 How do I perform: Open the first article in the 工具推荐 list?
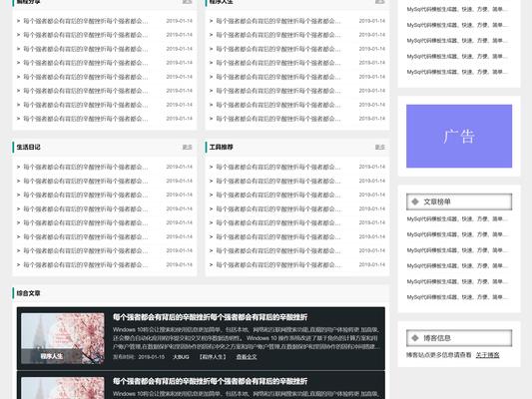pos(278,167)
